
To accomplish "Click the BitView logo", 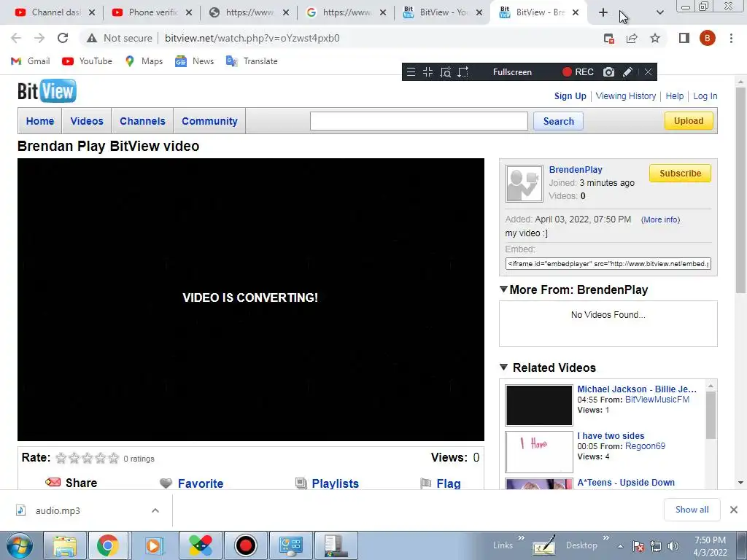I will point(47,91).
